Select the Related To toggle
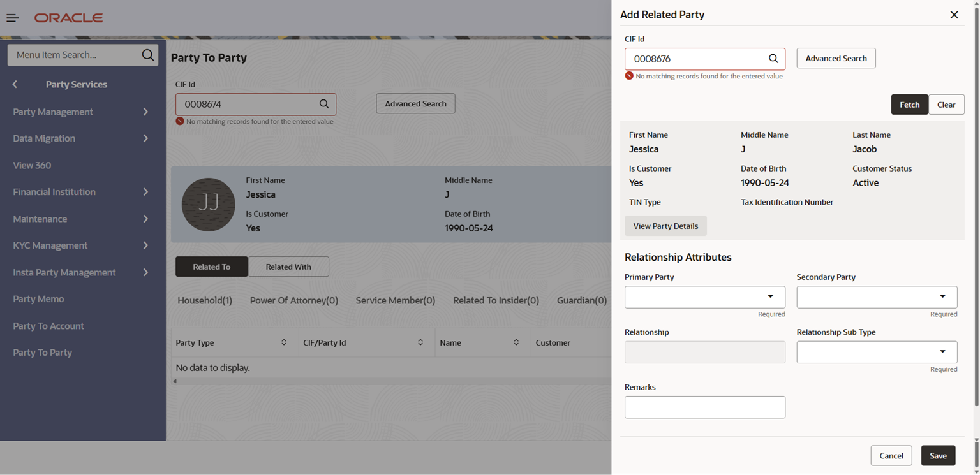The image size is (980, 475). coord(211,267)
